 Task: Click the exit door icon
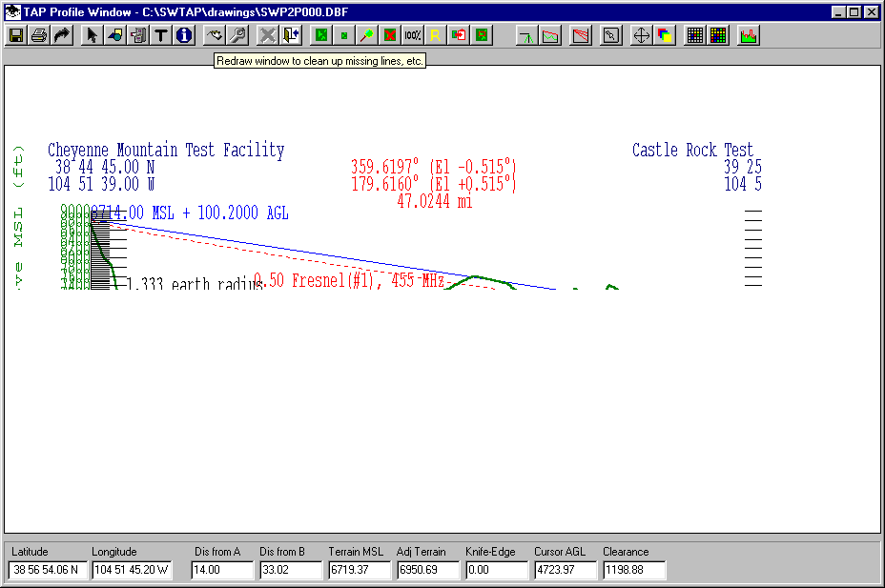(x=291, y=35)
